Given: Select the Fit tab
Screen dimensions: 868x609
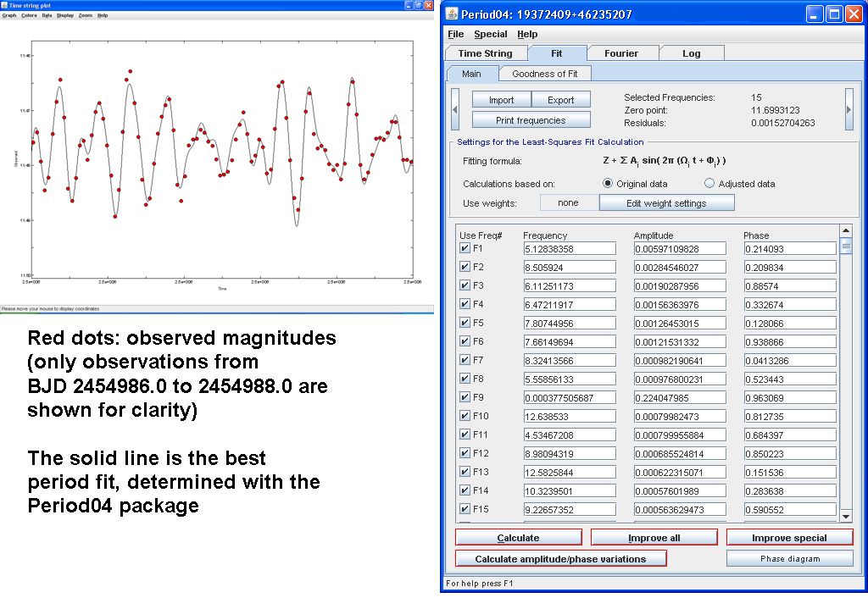Looking at the screenshot, I should pos(556,53).
